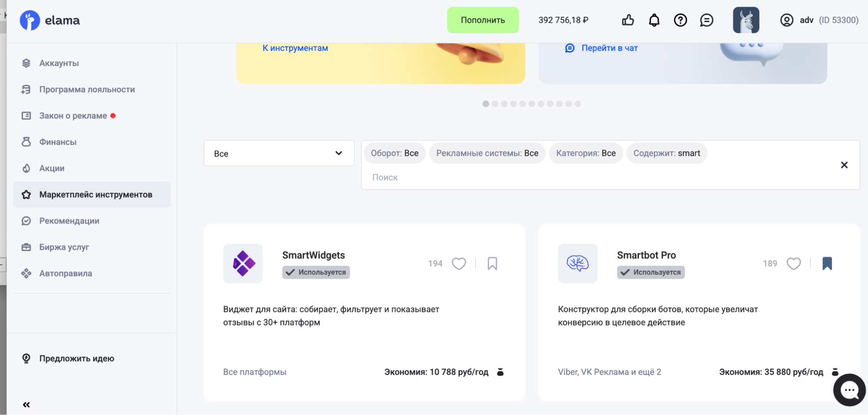
Task: Add SmartWidgets to favorites with the heart
Action: 459,263
